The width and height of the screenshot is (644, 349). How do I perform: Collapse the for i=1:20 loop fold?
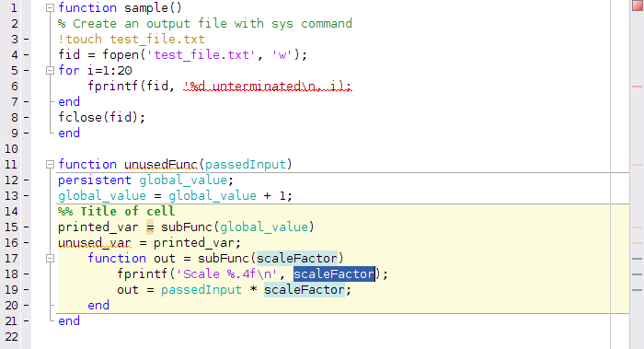[50, 70]
